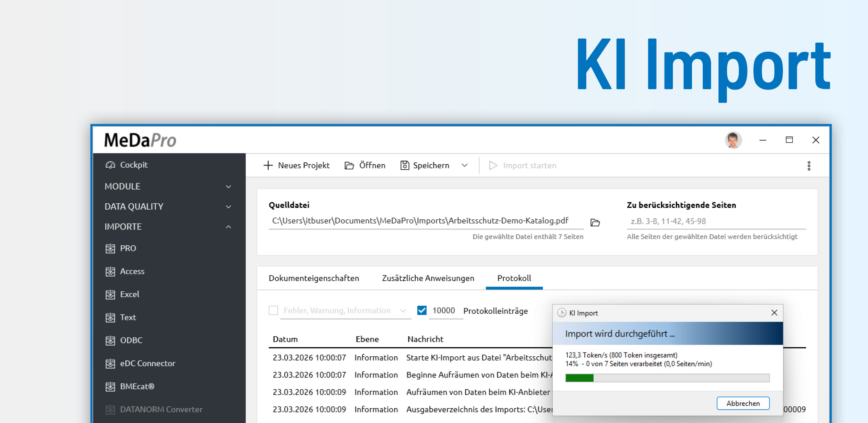Open the Cockpit dashboard icon
This screenshot has width=868, height=423.
pos(110,165)
